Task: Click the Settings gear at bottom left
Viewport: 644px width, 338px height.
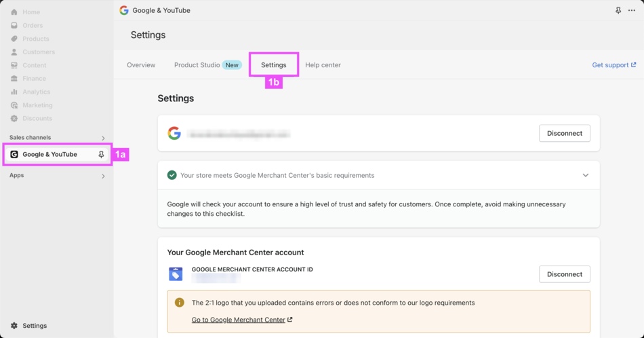Action: pyautogui.click(x=14, y=326)
